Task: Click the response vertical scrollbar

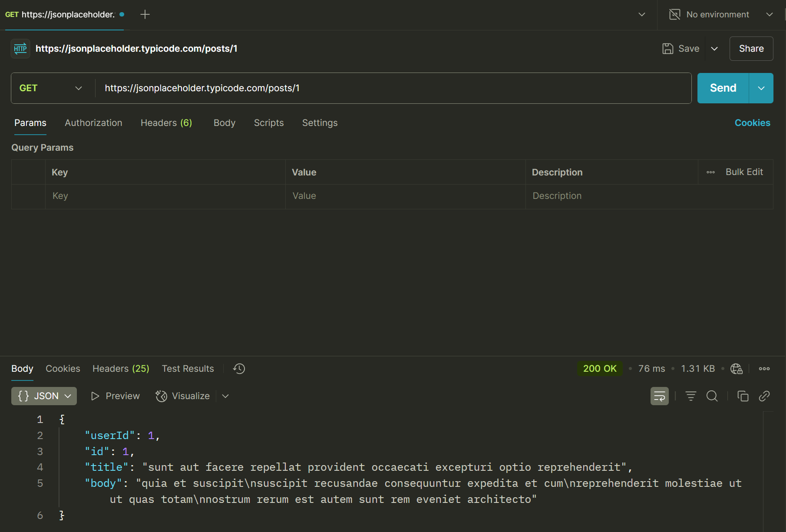Action: [768, 472]
